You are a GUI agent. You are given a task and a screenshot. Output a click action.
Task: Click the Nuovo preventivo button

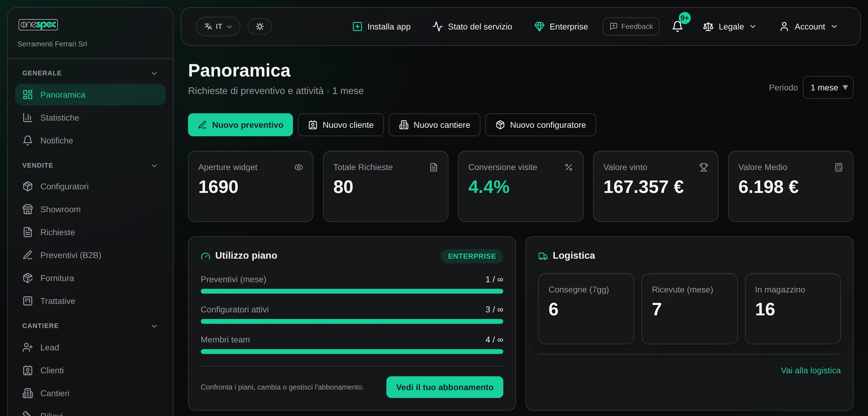pos(240,125)
